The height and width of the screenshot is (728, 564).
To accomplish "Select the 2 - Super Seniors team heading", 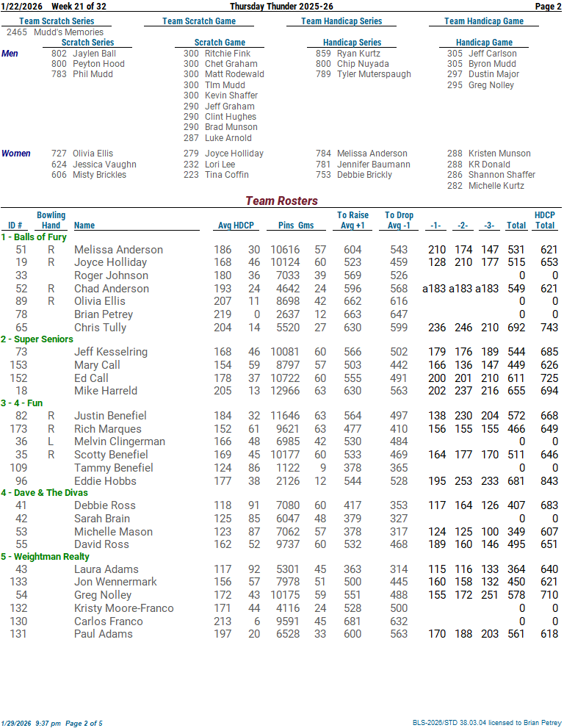I will pos(37,339).
